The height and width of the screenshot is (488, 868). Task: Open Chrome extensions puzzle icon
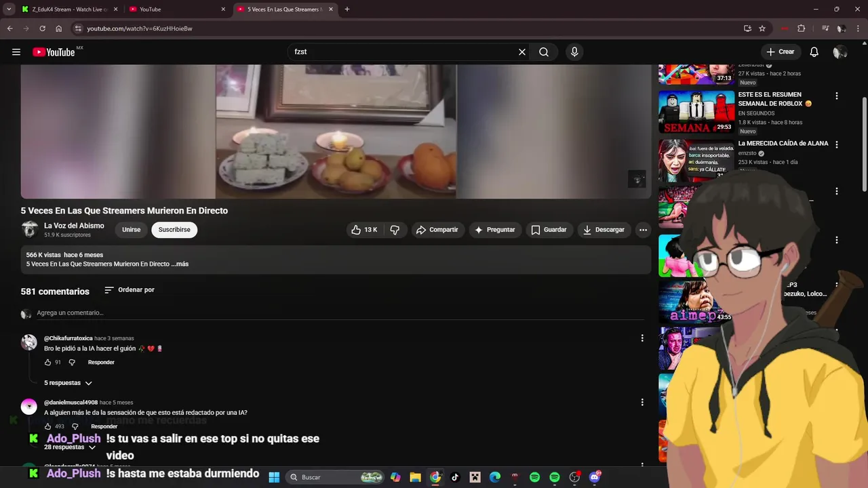click(802, 28)
